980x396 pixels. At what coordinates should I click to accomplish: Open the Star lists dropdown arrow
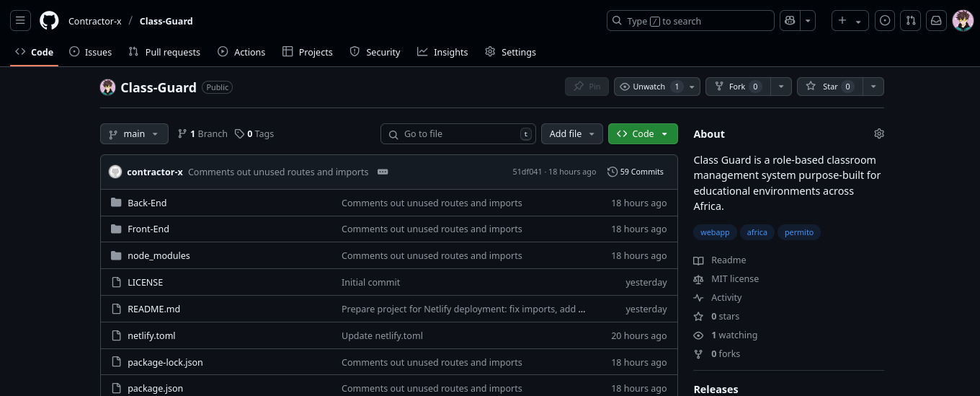873,87
